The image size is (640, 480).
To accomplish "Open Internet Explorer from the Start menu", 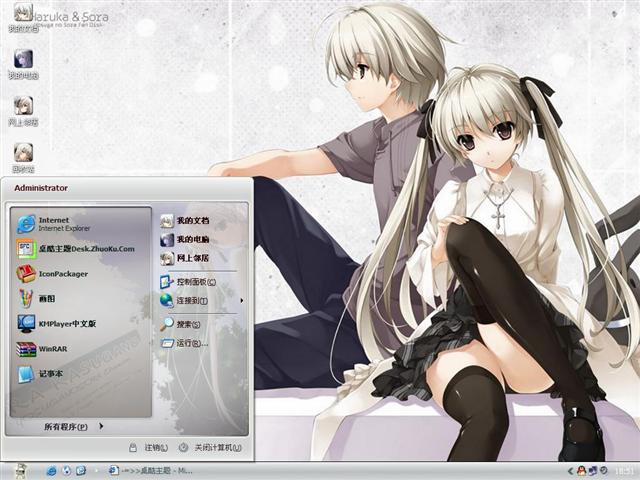I will [81, 224].
